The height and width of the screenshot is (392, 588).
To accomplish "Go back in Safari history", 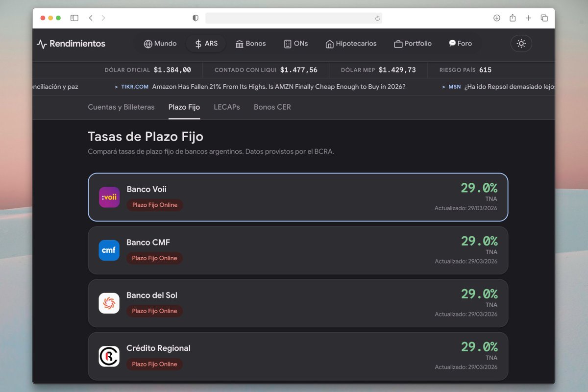I will [x=91, y=18].
